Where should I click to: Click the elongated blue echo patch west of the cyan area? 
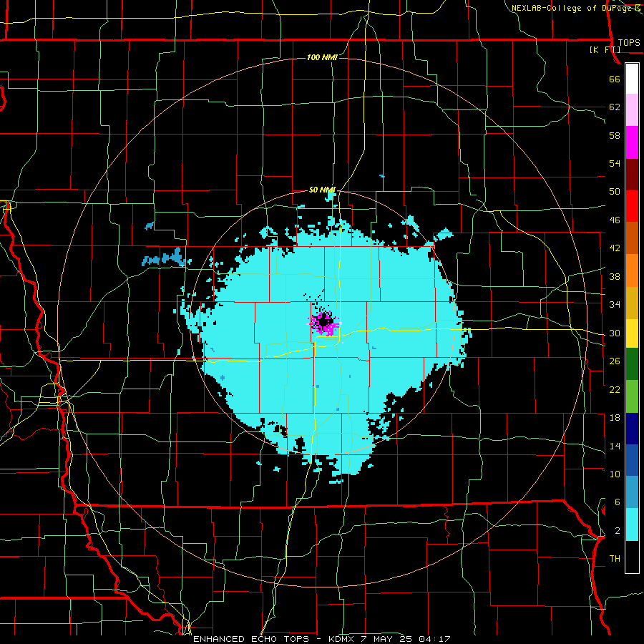point(163,258)
